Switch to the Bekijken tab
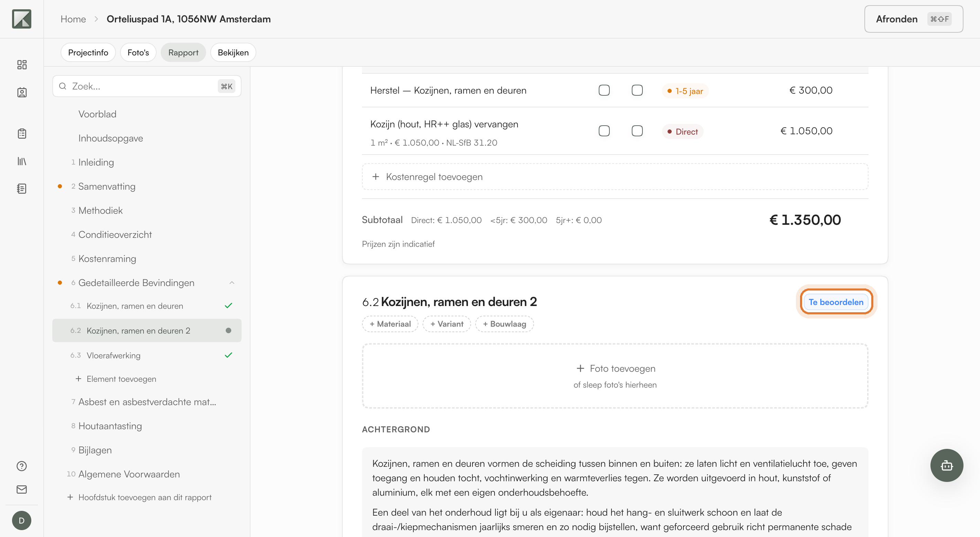Screen dimensions: 980x537 coord(233,53)
